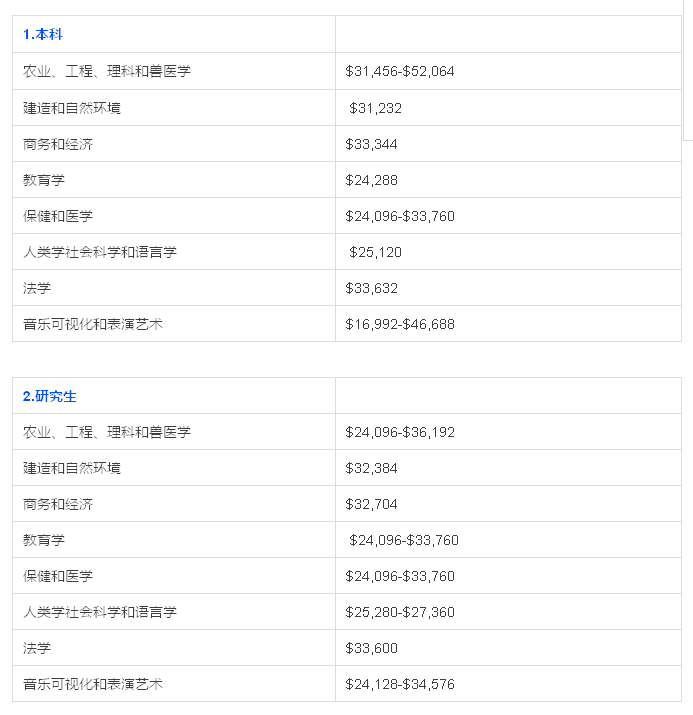Image resolution: width=693 pixels, height=715 pixels.
Task: Click the $32,704 fee amount
Action: [371, 504]
